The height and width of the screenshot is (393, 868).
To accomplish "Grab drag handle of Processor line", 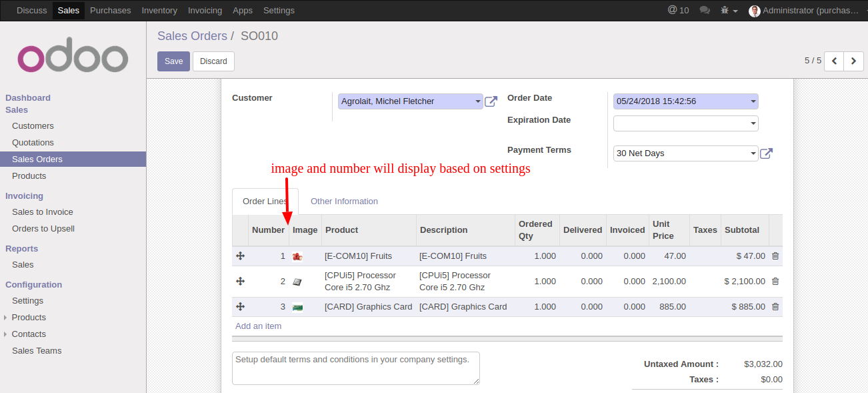I will point(240,281).
